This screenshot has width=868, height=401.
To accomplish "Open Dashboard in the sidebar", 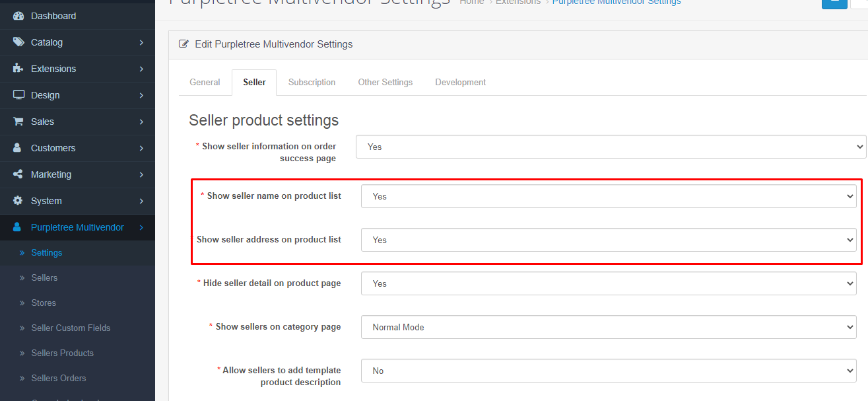I will click(x=77, y=16).
